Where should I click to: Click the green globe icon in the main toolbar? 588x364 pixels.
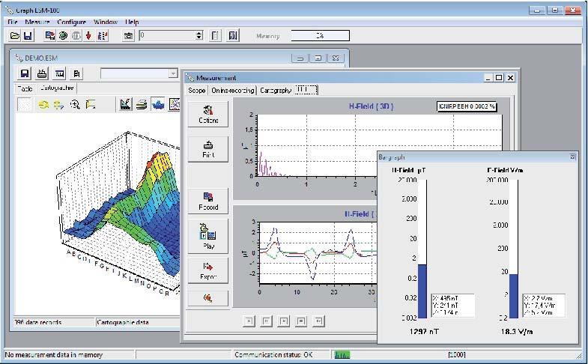click(63, 36)
